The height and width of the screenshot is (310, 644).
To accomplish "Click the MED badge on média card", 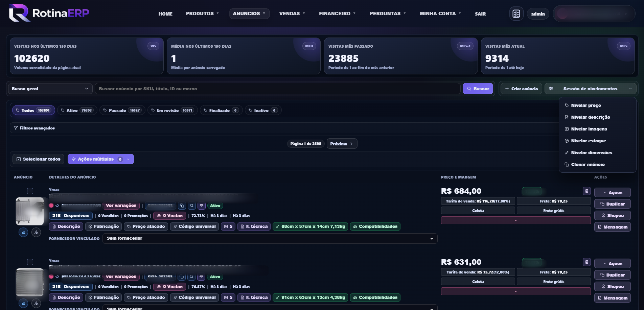I will point(309,46).
